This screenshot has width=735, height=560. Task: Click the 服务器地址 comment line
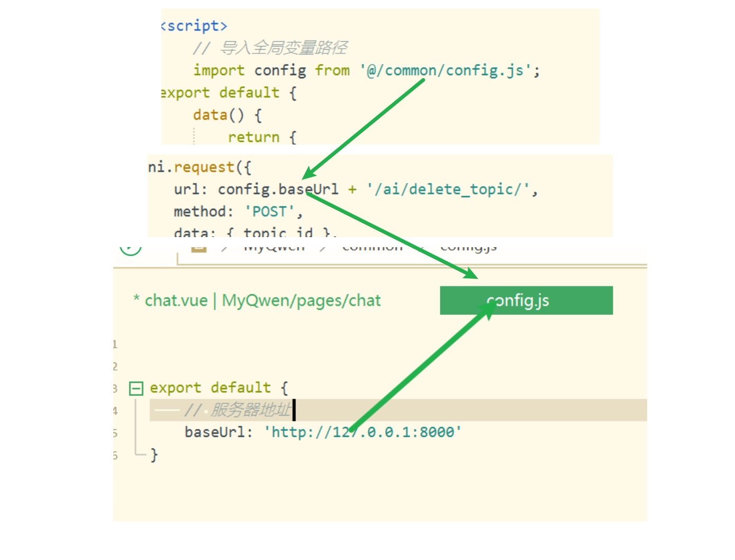[238, 410]
